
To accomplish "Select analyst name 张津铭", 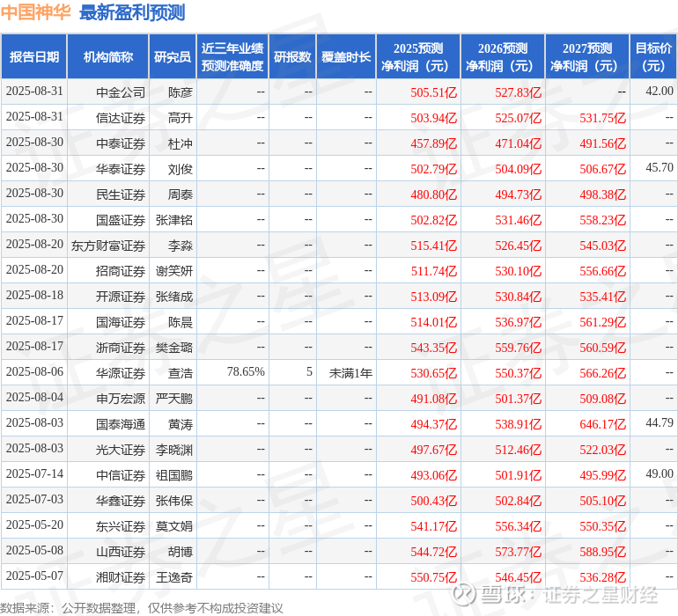I will [x=174, y=220].
